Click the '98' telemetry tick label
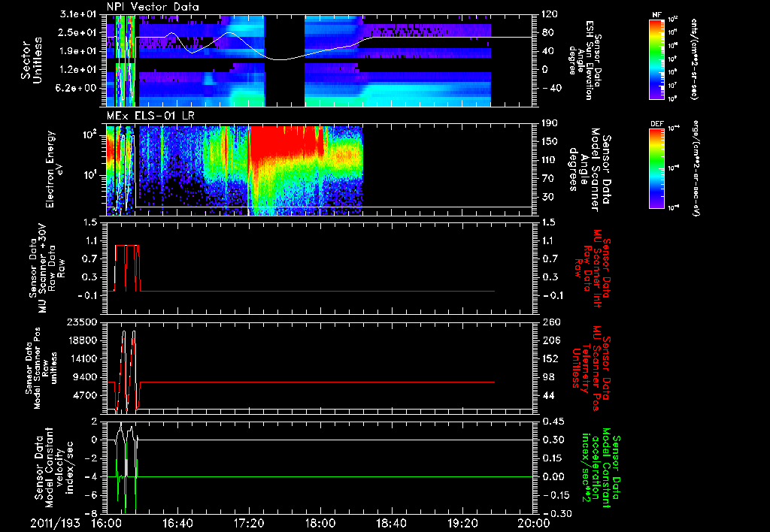The height and width of the screenshot is (532, 770). coord(547,377)
